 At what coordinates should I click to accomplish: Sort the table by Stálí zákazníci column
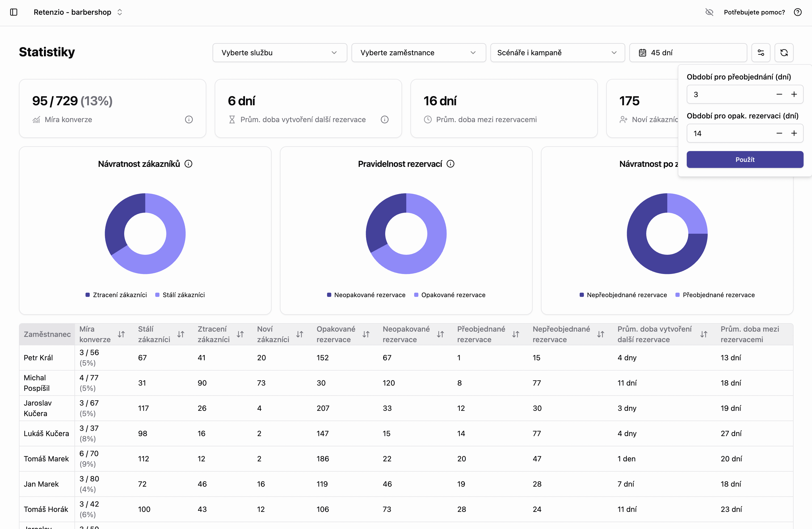[181, 334]
